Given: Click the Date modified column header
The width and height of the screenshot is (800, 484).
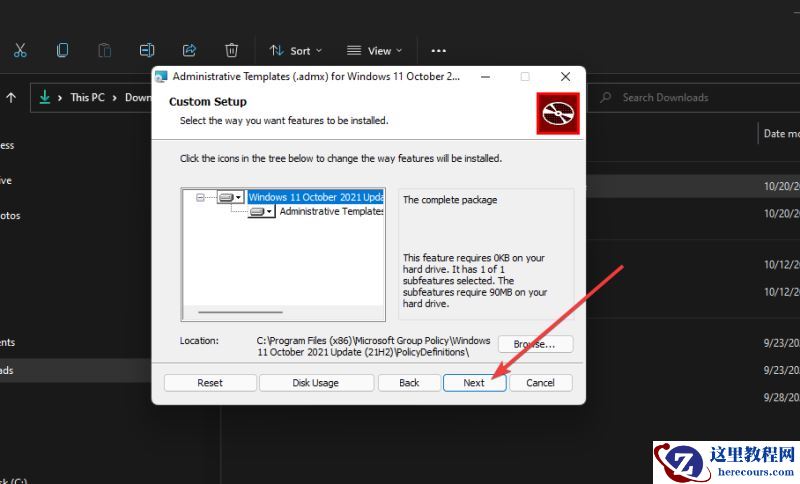Looking at the screenshot, I should (781, 134).
